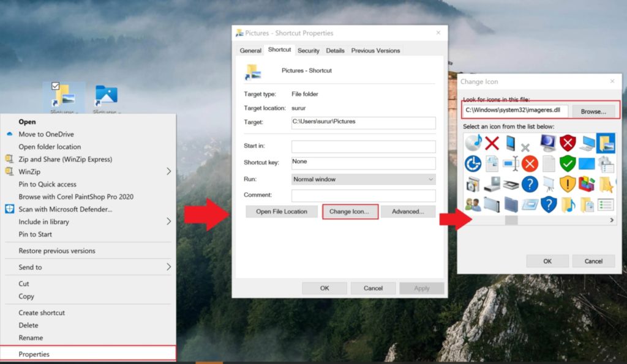Select the documents folder icon

[x=587, y=205]
